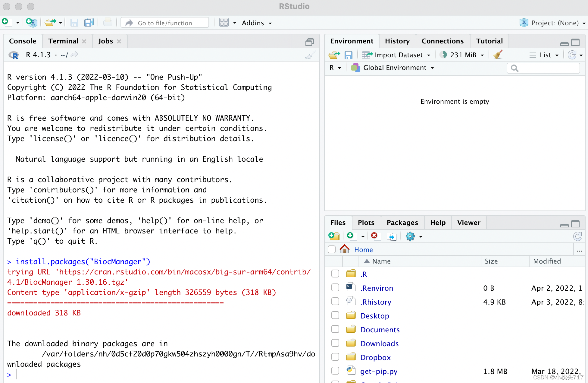Close the Terminal tab
This screenshot has width=588, height=383.
(x=84, y=41)
